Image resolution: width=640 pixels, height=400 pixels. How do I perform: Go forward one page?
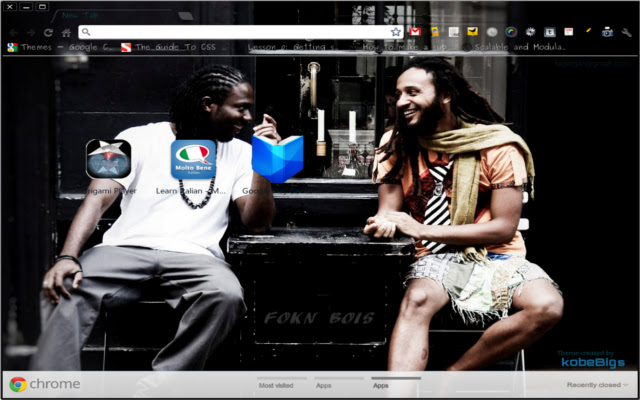pyautogui.click(x=31, y=32)
